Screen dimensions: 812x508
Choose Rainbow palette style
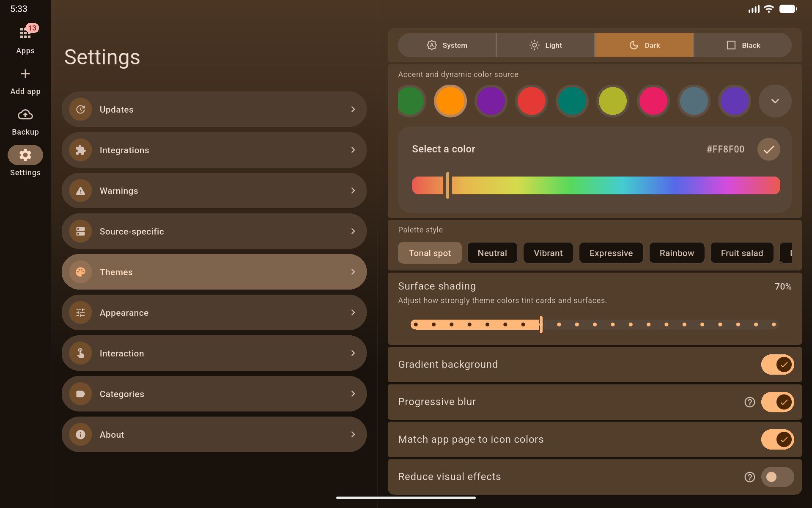click(x=677, y=253)
